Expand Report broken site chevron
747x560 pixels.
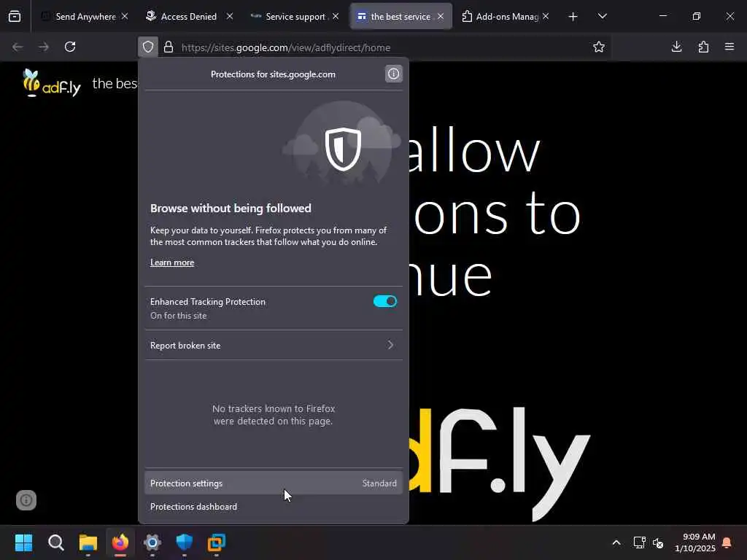390,345
